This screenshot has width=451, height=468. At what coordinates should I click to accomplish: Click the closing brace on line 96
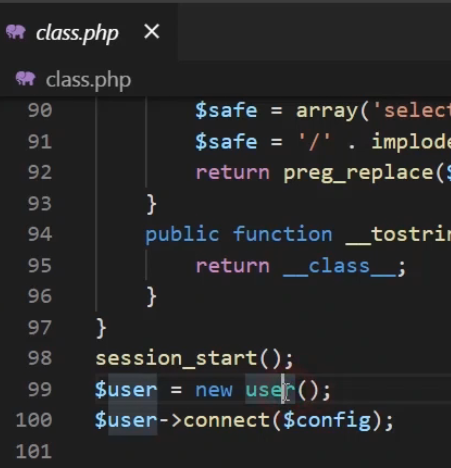[151, 297]
